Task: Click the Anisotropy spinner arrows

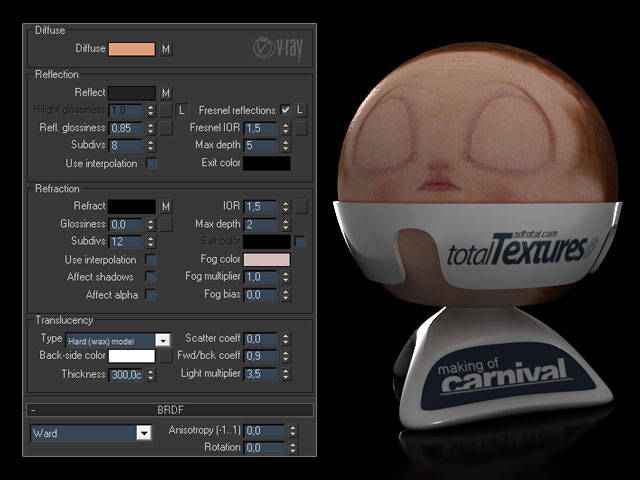Action: click(293, 431)
